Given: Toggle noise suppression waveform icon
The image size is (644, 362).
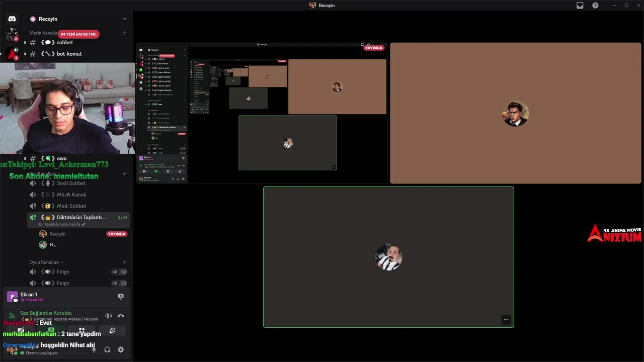Looking at the screenshot, I should 108,316.
